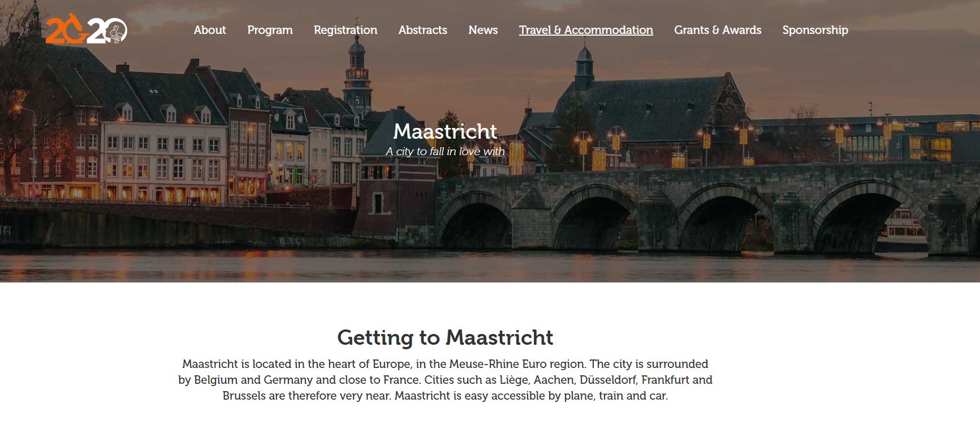Navigate to the News page

(x=483, y=30)
